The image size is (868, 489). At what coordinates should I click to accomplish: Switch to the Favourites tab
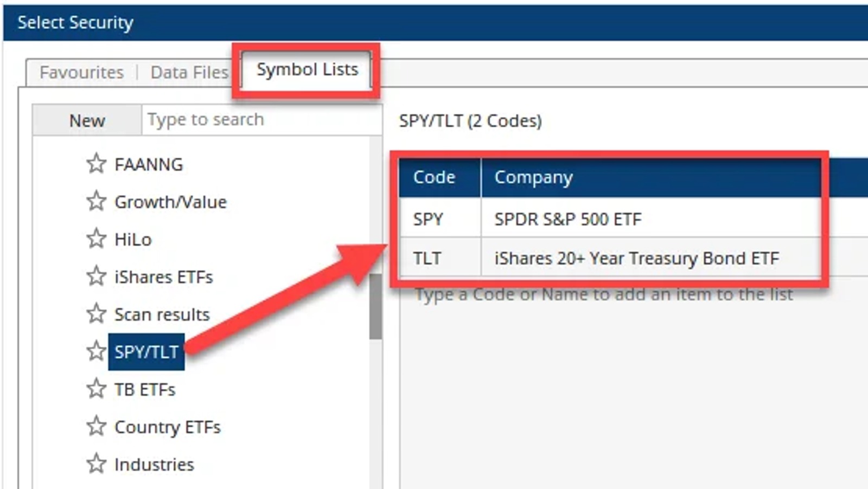pyautogui.click(x=81, y=72)
